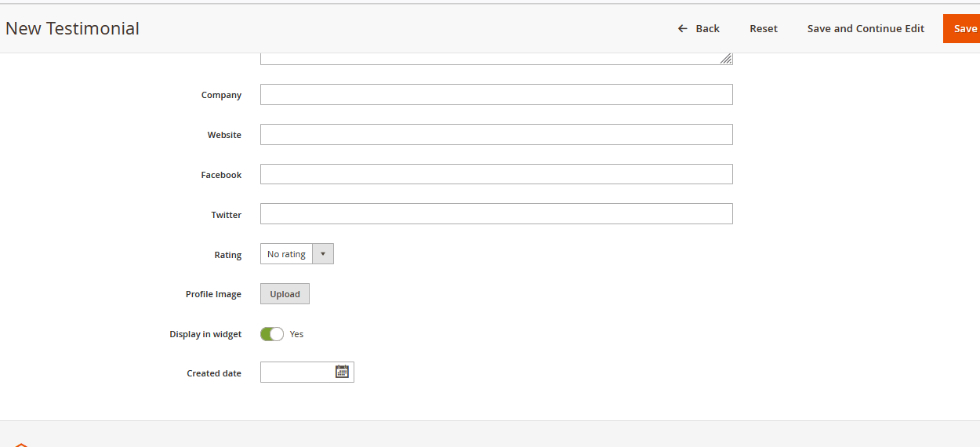Click the Profile Image label

[213, 294]
